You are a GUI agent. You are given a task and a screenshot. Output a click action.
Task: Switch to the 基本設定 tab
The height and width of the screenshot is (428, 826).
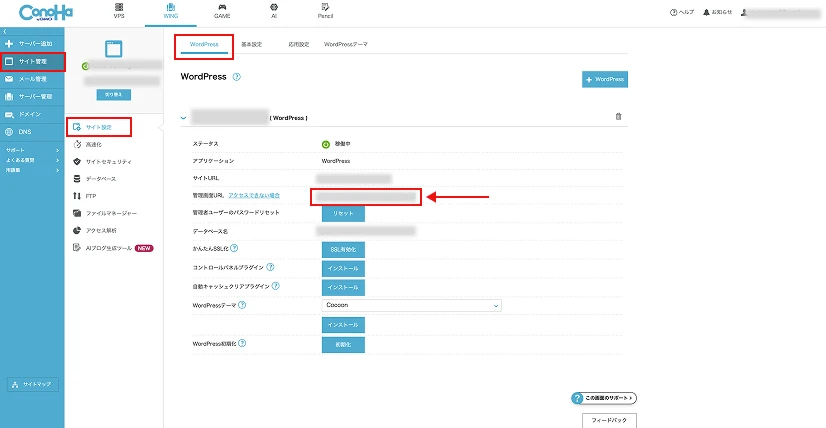251,44
